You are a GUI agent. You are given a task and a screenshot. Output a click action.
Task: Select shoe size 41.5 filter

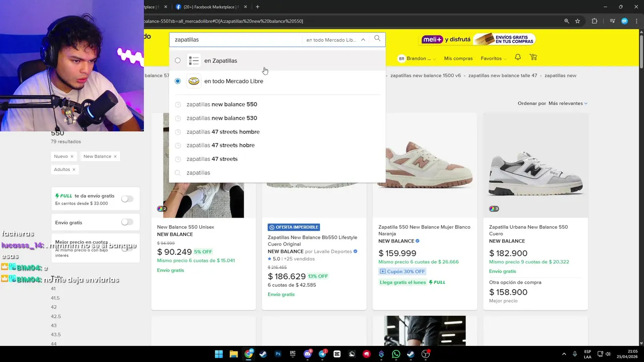[55, 298]
